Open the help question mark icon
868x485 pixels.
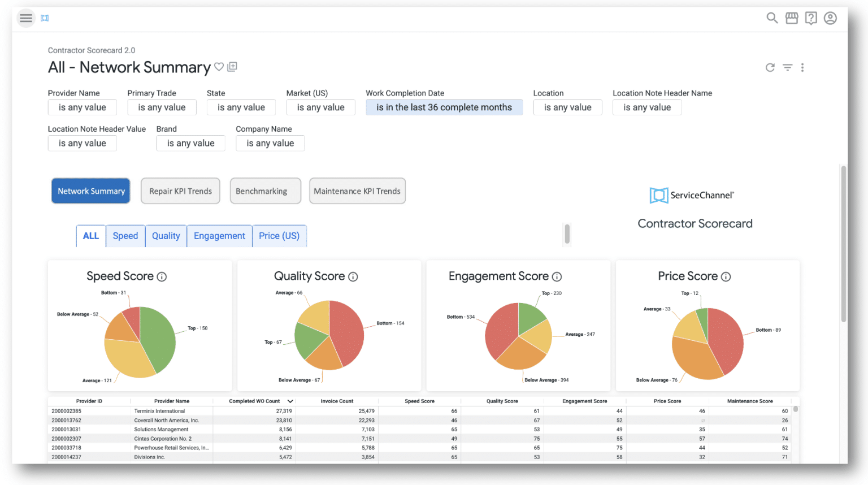click(811, 18)
